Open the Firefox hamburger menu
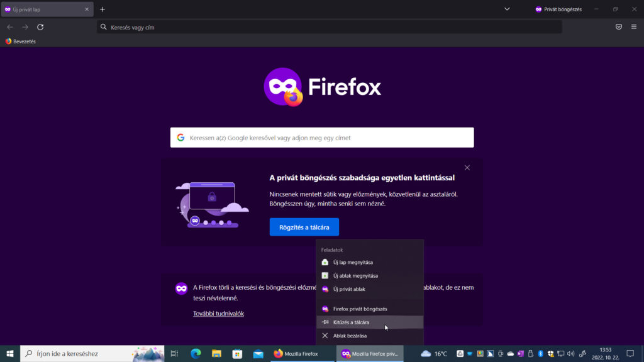This screenshot has height=362, width=644. (x=634, y=27)
